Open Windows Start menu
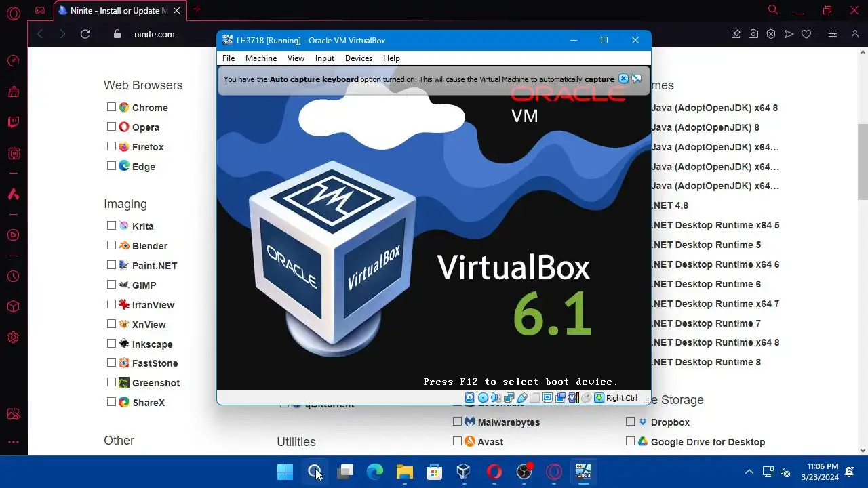 coord(285,472)
